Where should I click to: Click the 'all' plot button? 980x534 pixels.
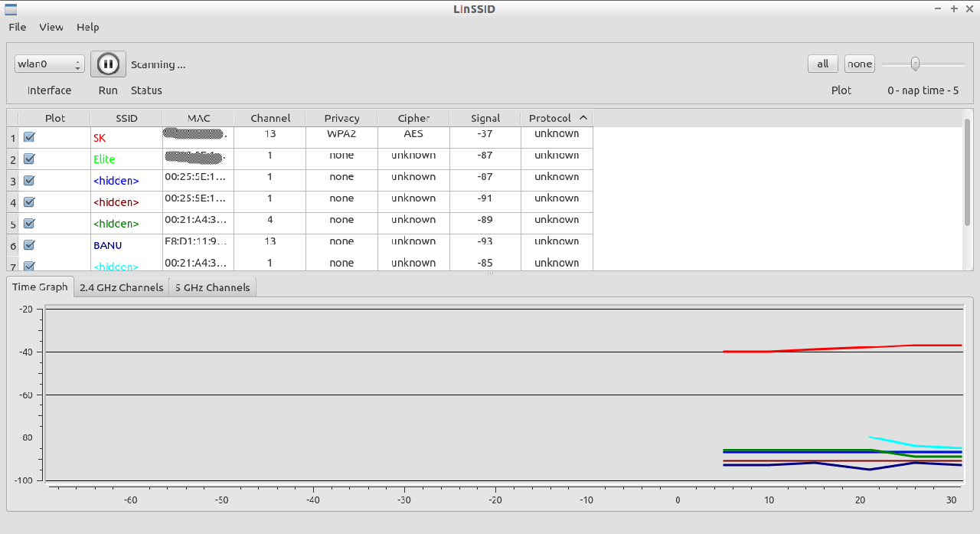pos(822,64)
